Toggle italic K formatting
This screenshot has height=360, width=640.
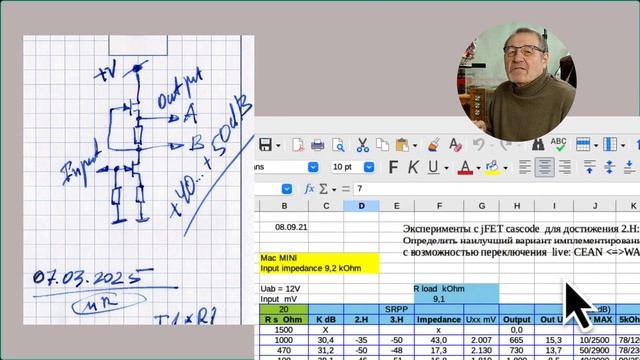click(413, 167)
